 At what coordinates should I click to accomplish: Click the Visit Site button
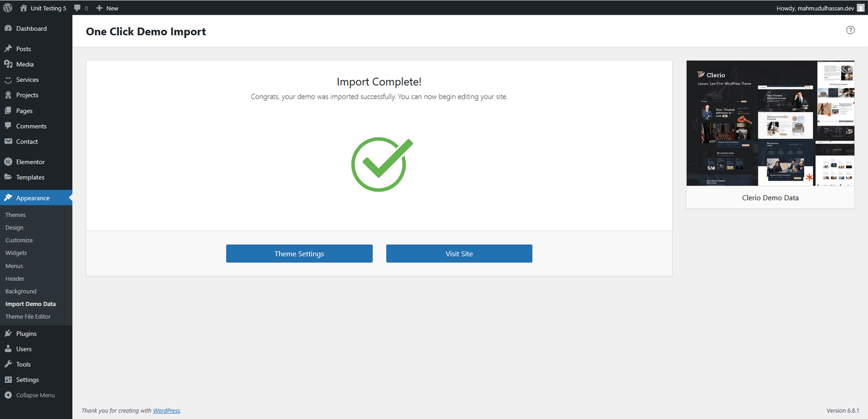[x=459, y=254]
